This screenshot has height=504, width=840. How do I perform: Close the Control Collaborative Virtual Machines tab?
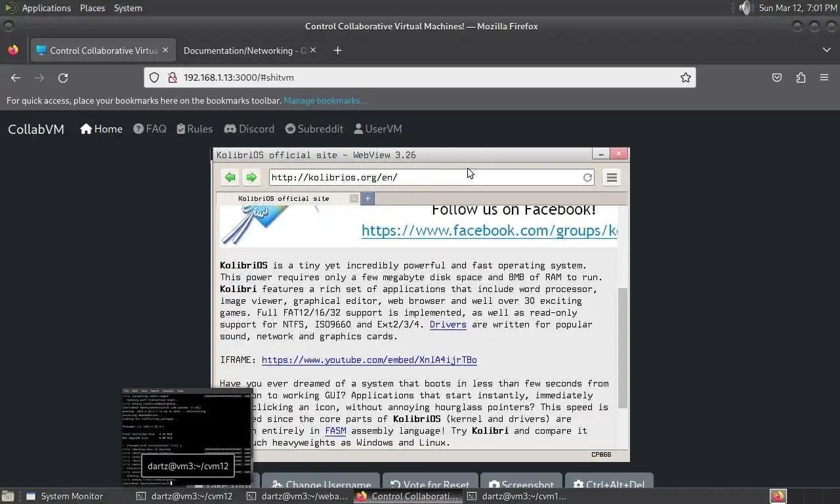(x=165, y=50)
